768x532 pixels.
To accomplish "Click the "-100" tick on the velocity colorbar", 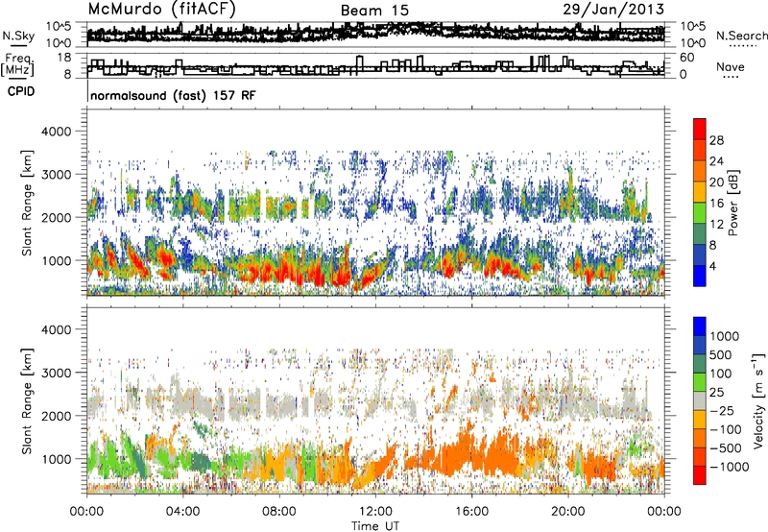I will coord(725,429).
